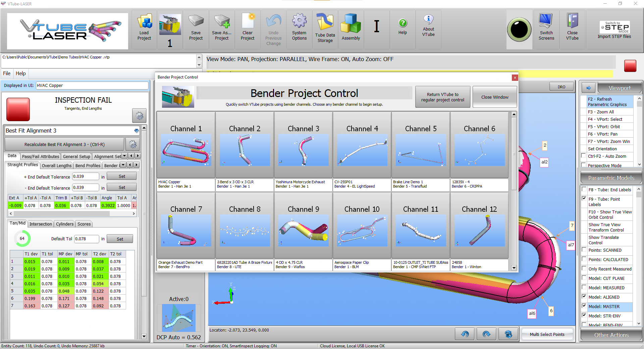Image resolution: width=644 pixels, height=349 pixels.
Task: Open the Help menu
Action: (20, 73)
